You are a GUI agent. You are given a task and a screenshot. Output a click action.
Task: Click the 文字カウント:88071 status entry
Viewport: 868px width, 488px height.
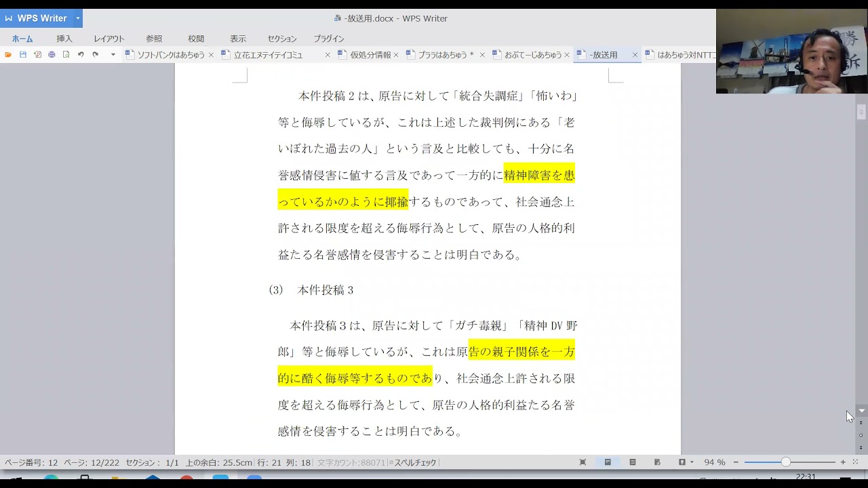click(x=351, y=462)
